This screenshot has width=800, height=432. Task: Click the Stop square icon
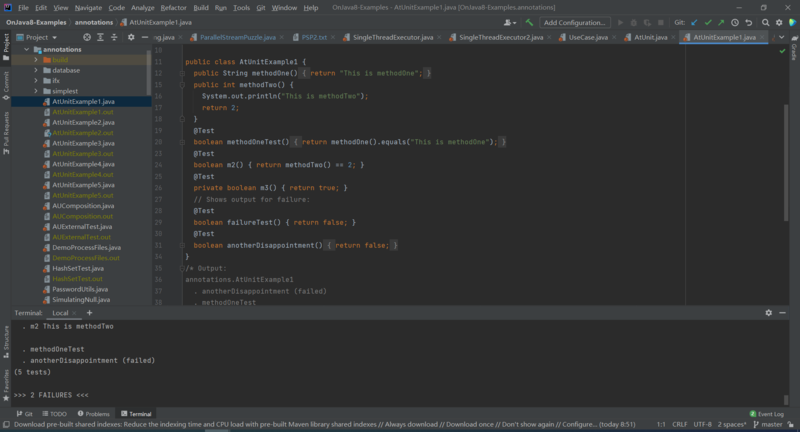tap(661, 22)
